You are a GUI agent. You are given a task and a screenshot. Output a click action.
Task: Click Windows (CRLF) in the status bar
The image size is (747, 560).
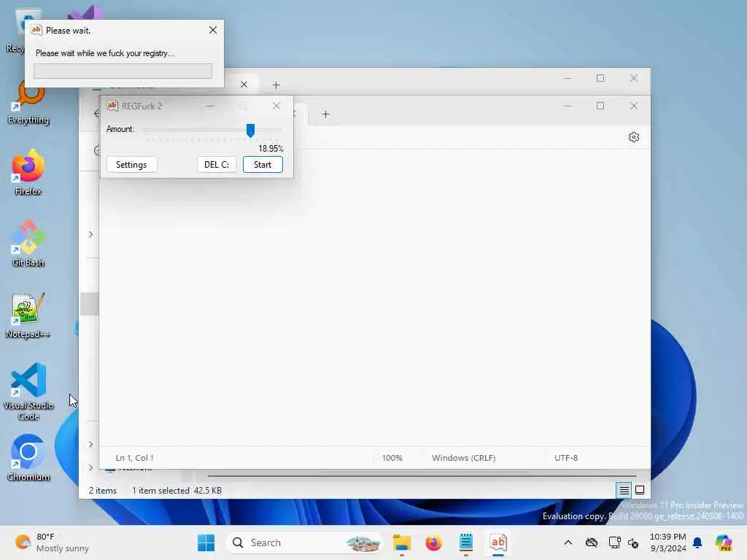click(x=463, y=458)
